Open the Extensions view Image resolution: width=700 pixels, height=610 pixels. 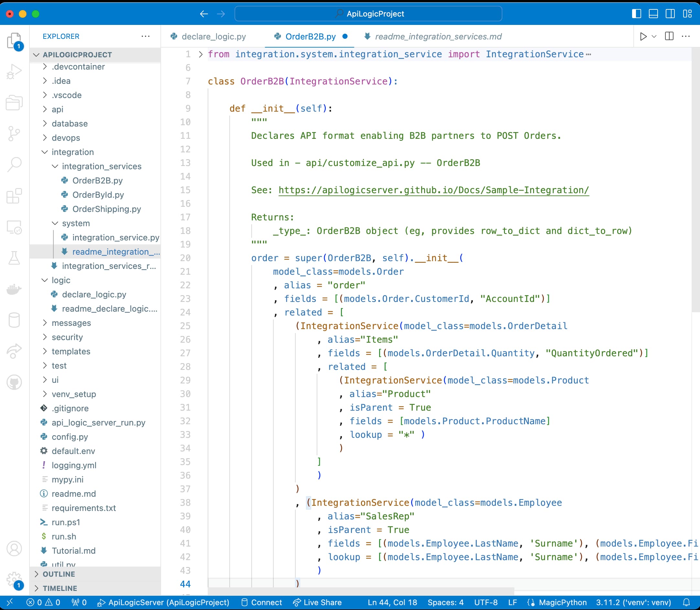tap(14, 196)
